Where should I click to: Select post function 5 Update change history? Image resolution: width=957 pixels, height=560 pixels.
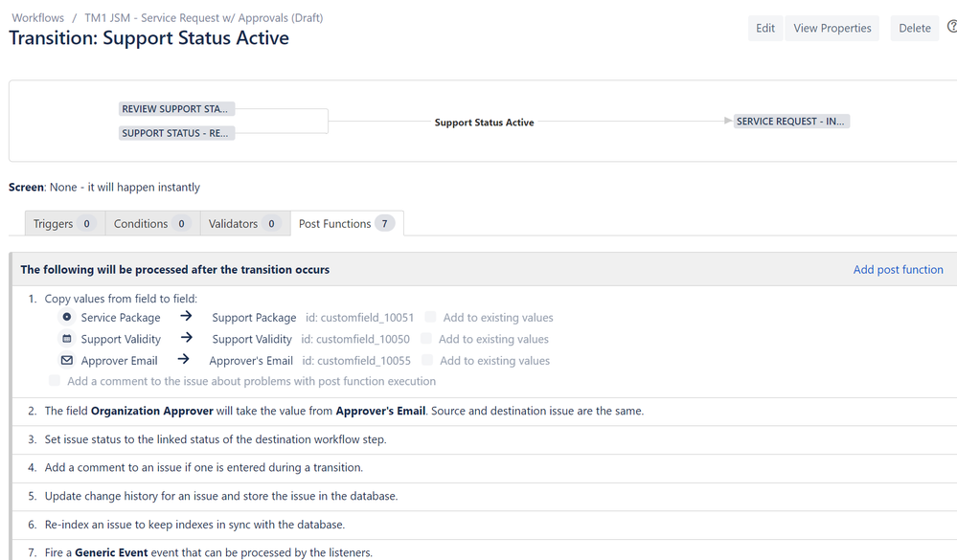click(485, 496)
